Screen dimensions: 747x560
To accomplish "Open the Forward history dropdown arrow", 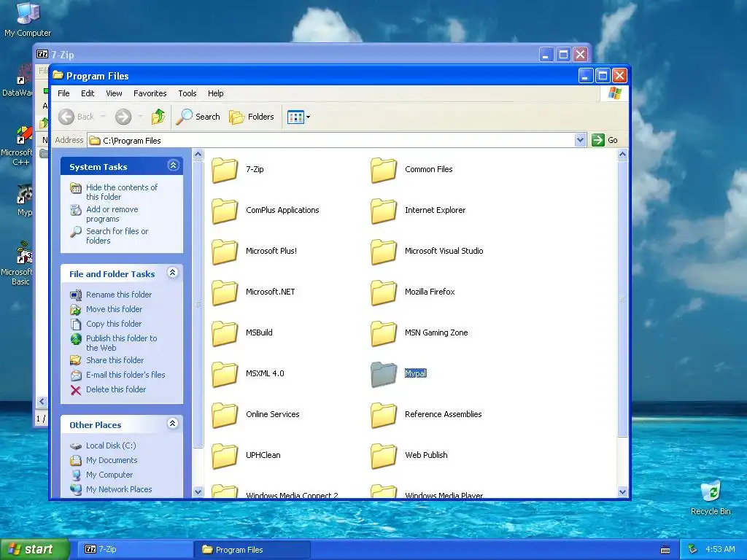I will pos(140,117).
